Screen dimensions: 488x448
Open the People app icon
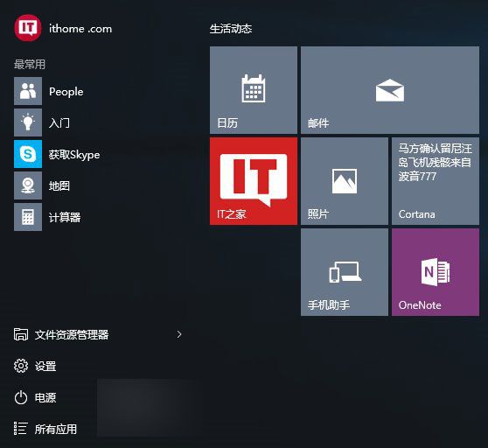28,91
